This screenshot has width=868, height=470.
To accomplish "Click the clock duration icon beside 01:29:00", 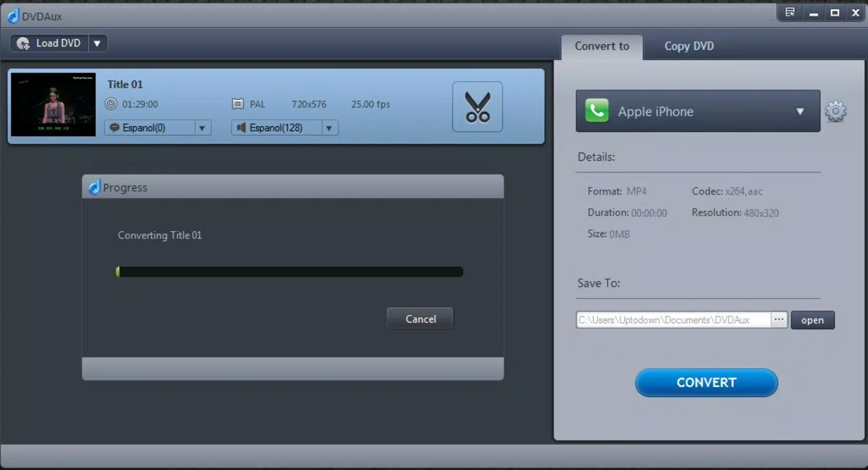I will coord(111,104).
